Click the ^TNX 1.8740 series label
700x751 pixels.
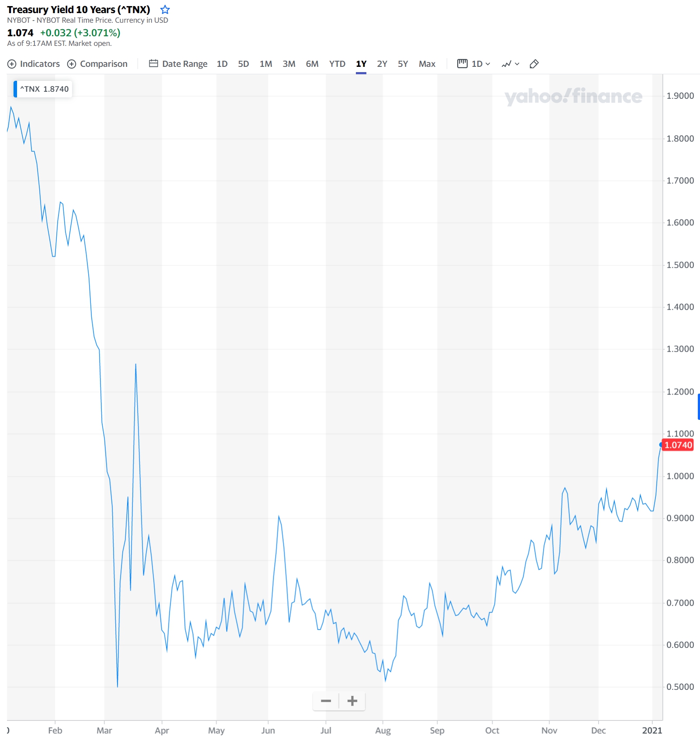click(x=44, y=89)
